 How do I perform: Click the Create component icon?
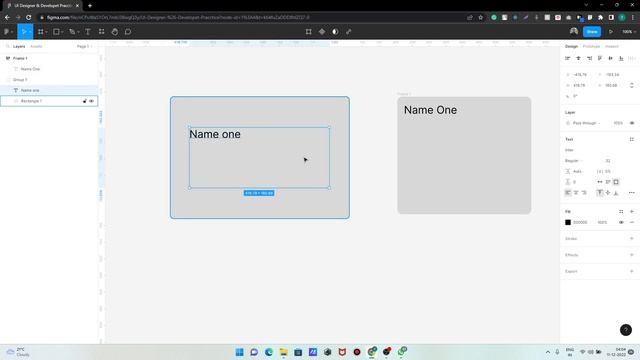coord(322,31)
